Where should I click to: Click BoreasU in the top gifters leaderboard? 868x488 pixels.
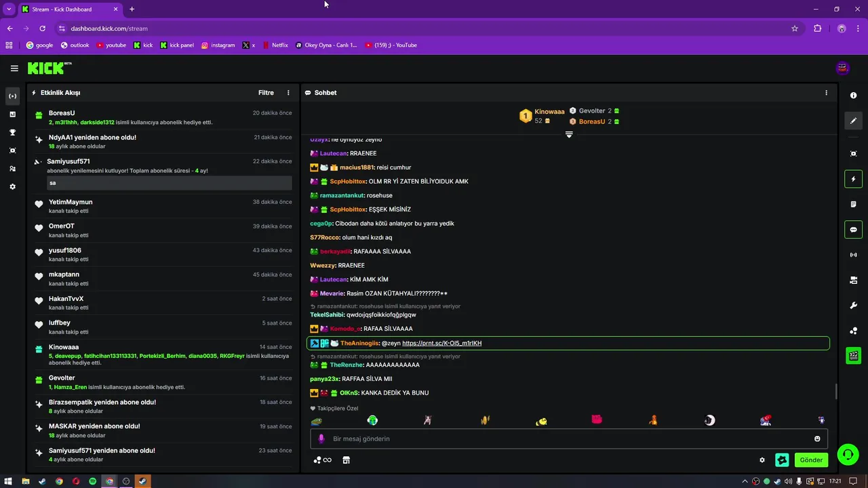[592, 121]
